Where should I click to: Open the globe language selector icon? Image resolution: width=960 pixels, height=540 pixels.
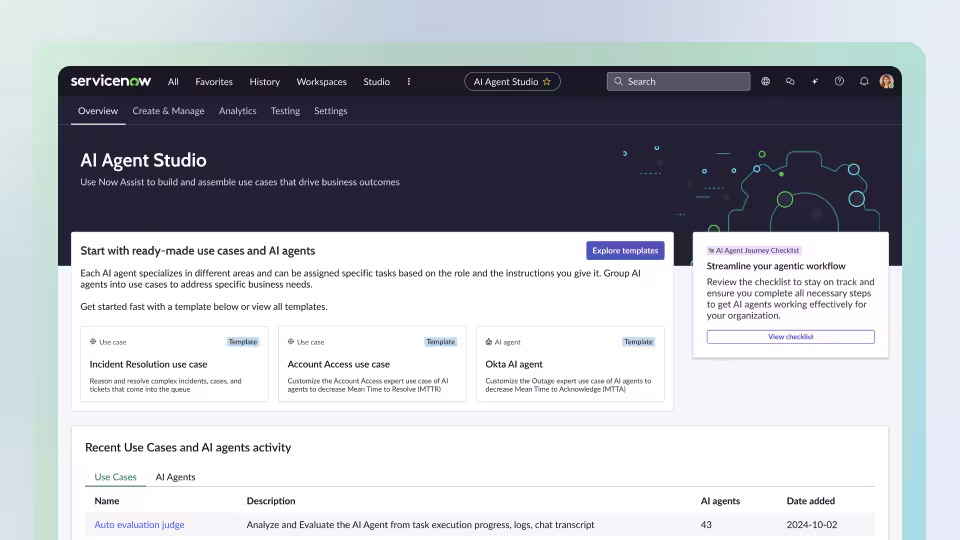point(766,82)
